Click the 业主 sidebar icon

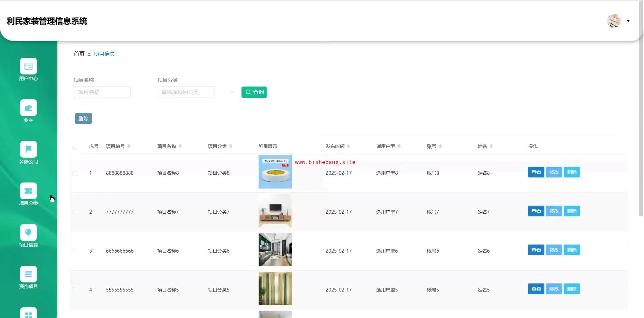(29, 108)
